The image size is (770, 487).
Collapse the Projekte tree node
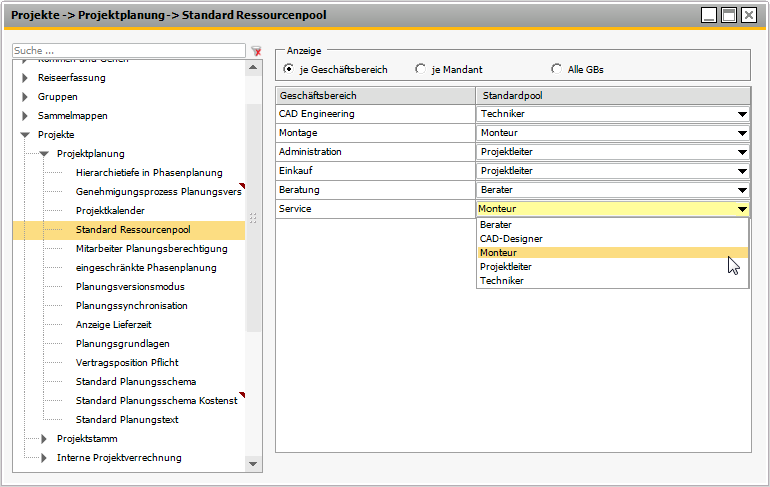pos(25,134)
